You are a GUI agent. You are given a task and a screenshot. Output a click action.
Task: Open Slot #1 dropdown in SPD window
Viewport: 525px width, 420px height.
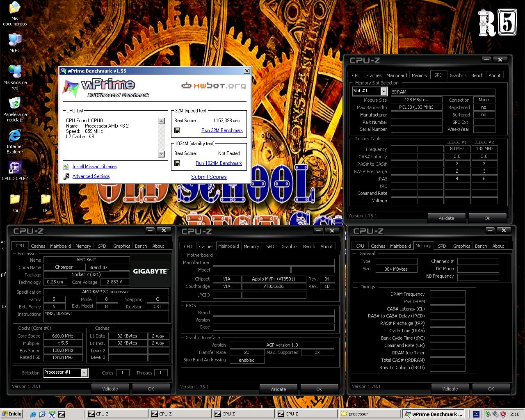click(x=383, y=91)
